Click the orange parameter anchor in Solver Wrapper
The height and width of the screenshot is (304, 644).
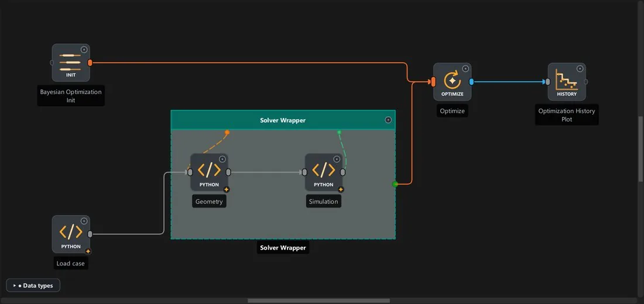tap(227, 132)
